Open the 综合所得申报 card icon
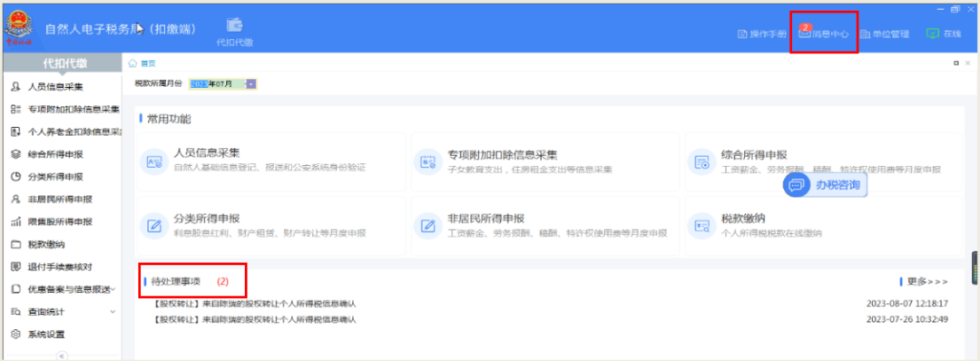This screenshot has width=980, height=361. tap(701, 162)
